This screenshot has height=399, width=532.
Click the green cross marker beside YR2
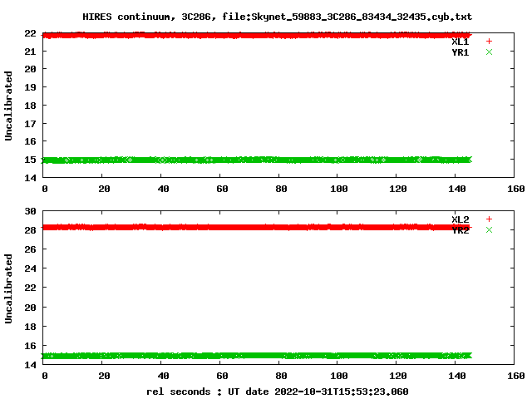(489, 230)
